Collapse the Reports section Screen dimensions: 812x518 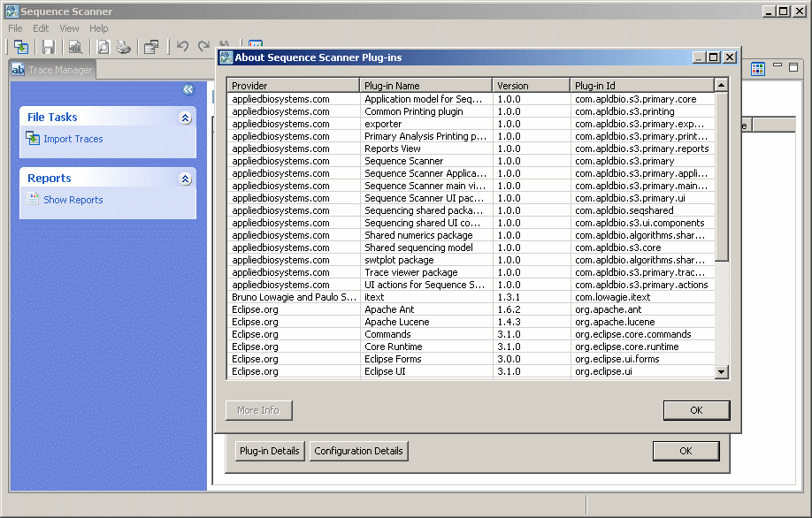pos(185,179)
